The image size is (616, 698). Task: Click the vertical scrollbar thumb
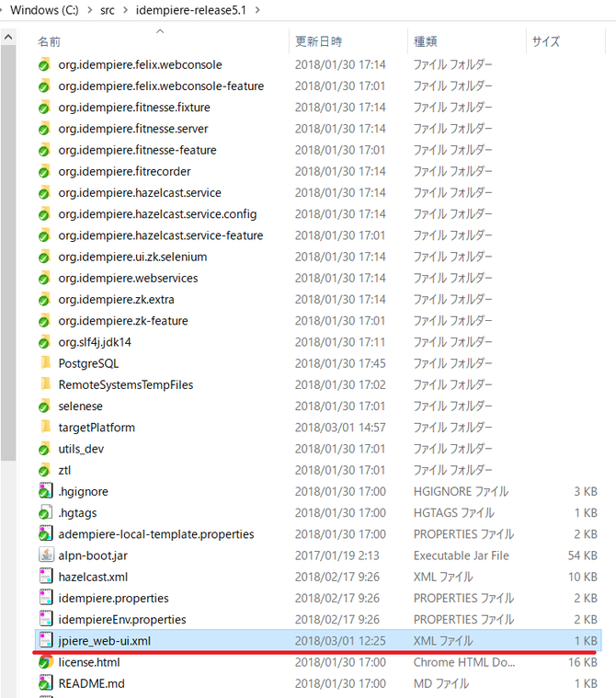click(x=8, y=252)
